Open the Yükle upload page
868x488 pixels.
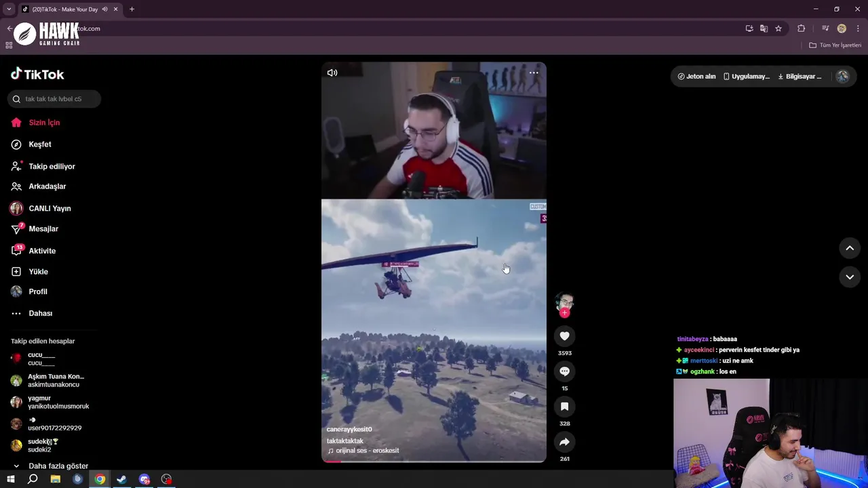38,272
